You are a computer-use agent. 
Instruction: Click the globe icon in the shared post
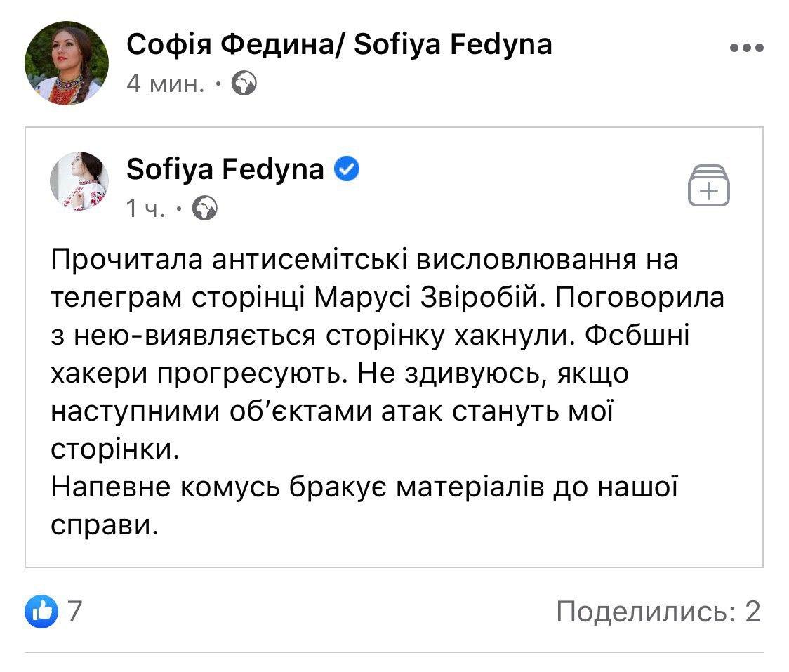click(x=206, y=209)
